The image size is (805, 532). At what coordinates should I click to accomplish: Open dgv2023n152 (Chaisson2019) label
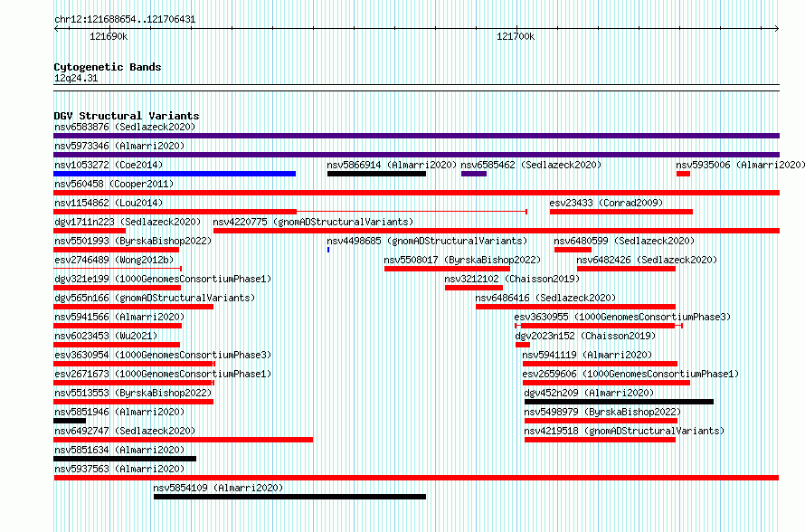click(x=585, y=336)
